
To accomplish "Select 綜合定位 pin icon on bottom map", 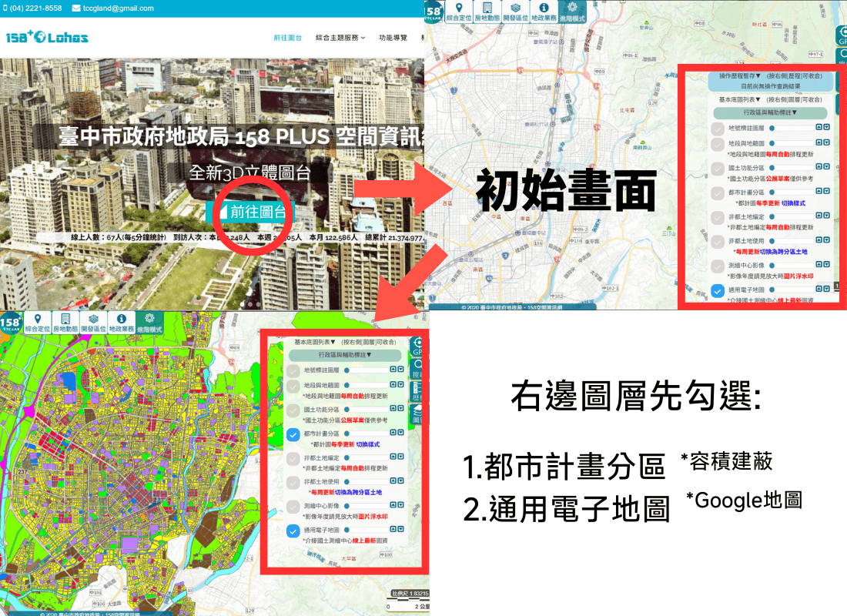I will pyautogui.click(x=37, y=320).
